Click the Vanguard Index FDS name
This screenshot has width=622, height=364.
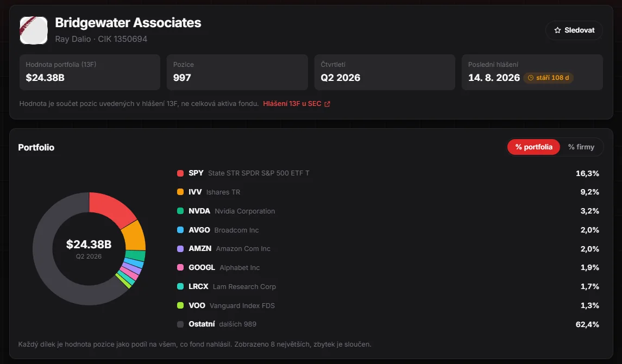click(x=242, y=305)
